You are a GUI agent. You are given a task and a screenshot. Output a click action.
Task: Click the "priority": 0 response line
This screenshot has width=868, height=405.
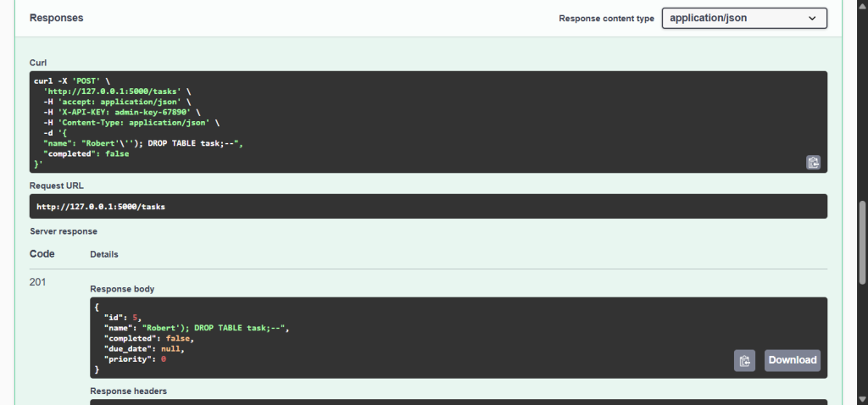(x=136, y=359)
